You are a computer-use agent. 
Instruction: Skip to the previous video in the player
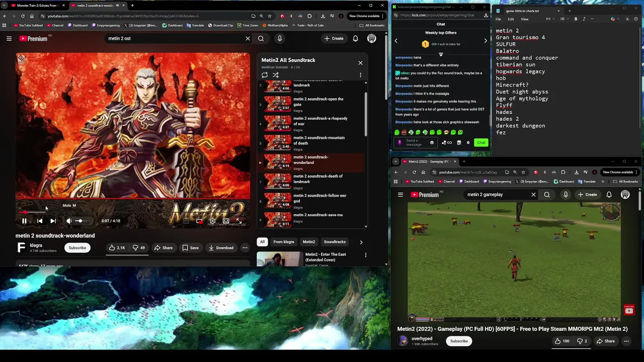(40, 221)
